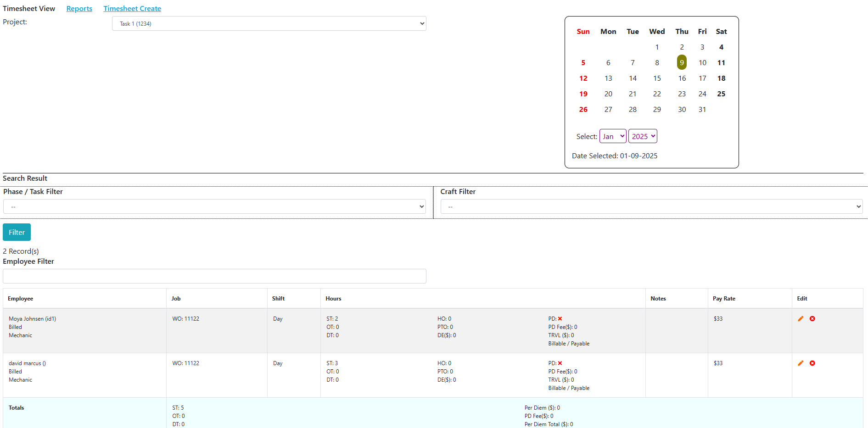Click the Employee Filter text field
This screenshot has width=868, height=428.
(x=214, y=276)
